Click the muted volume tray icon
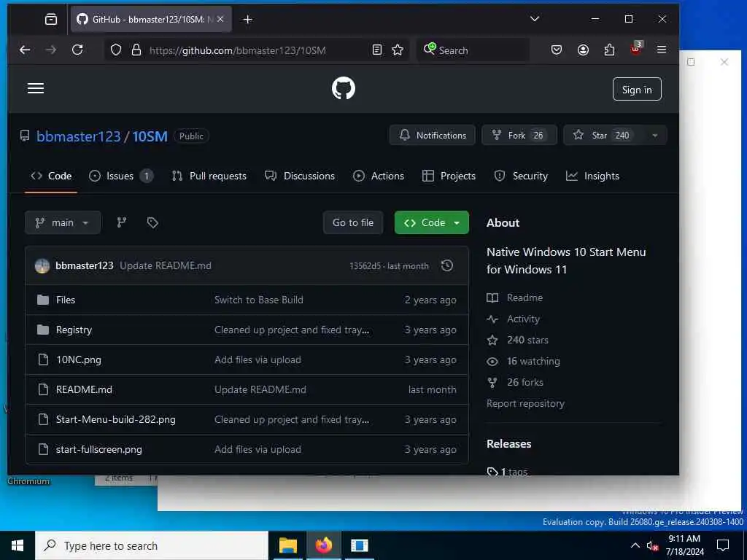The height and width of the screenshot is (560, 747). [x=652, y=546]
